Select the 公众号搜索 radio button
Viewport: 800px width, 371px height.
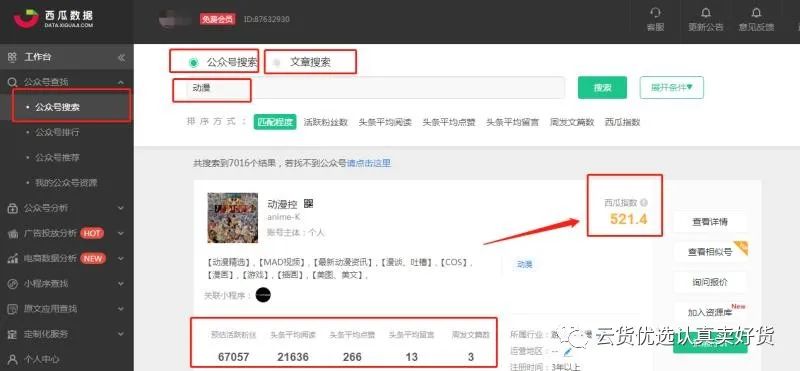point(193,63)
